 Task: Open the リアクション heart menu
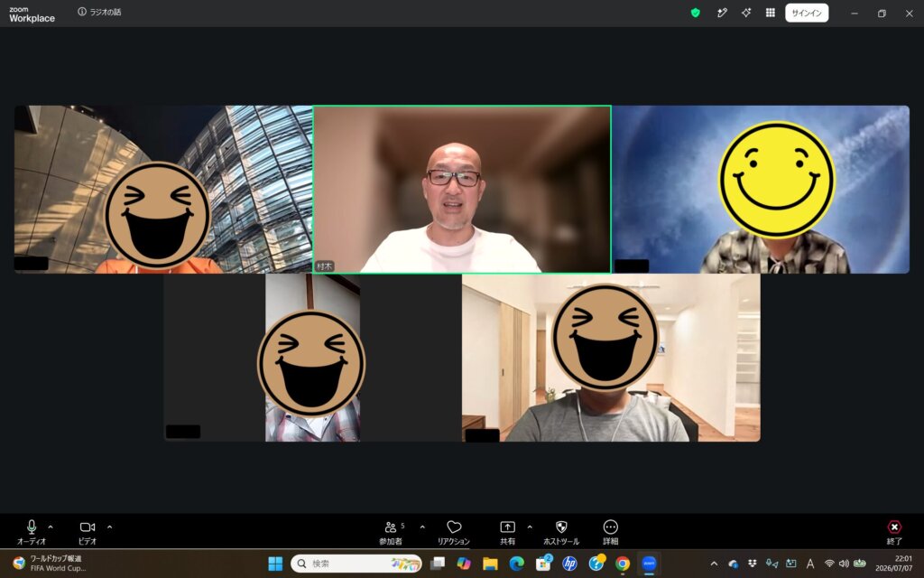(x=453, y=532)
